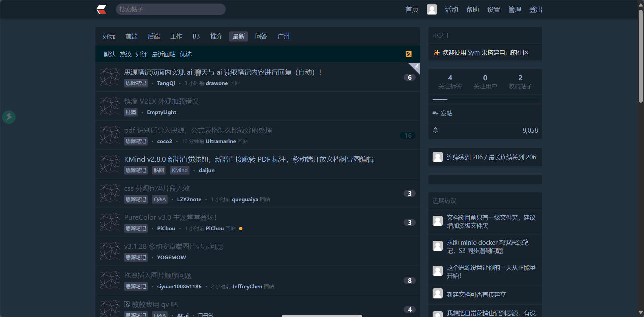644x317 pixels.
Task: Open the 设置 menu item
Action: [x=493, y=9]
